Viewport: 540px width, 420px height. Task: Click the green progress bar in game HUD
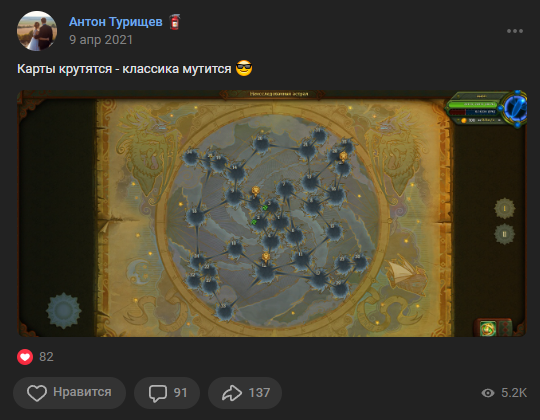coord(472,104)
